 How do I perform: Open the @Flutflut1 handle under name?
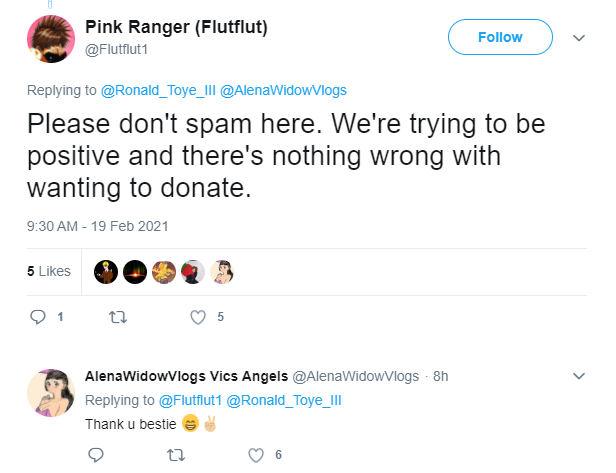(x=117, y=50)
